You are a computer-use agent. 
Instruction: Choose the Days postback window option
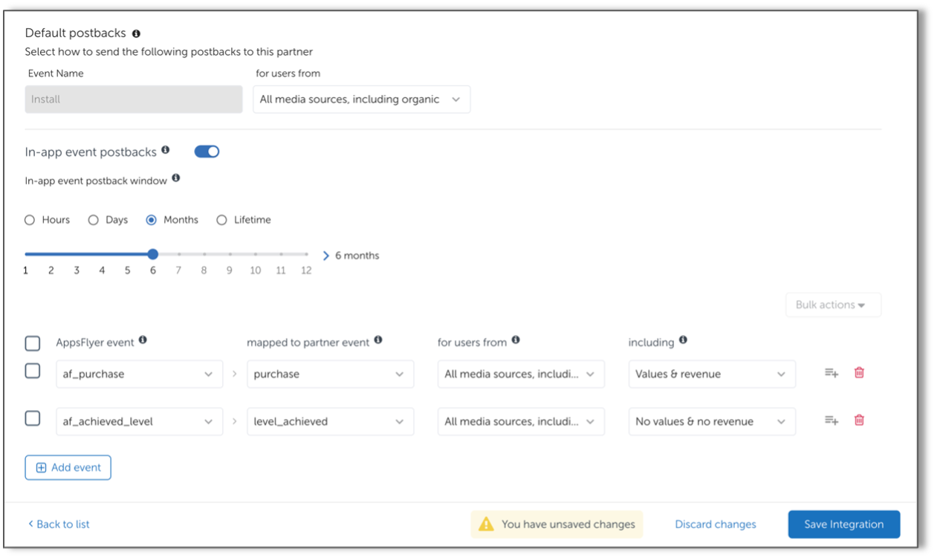pos(93,220)
